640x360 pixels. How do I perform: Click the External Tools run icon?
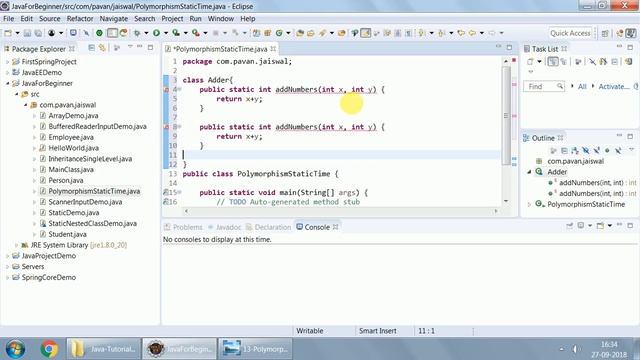[x=196, y=33]
